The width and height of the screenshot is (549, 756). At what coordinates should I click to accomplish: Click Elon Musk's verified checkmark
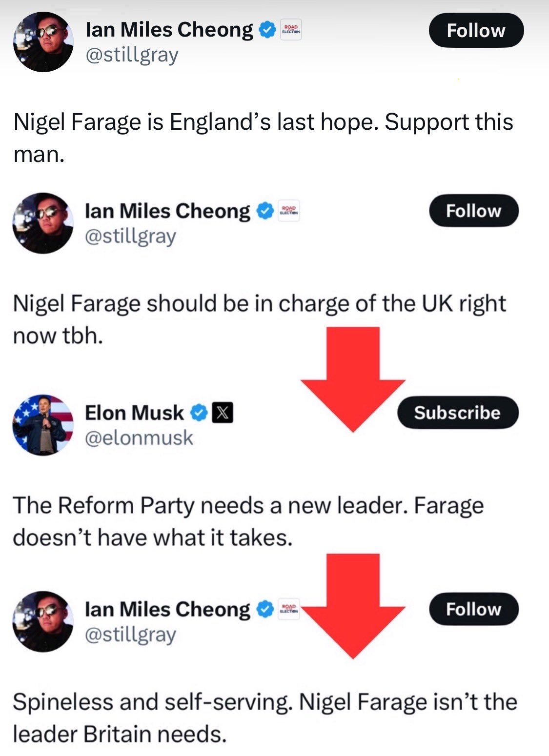coord(199,413)
